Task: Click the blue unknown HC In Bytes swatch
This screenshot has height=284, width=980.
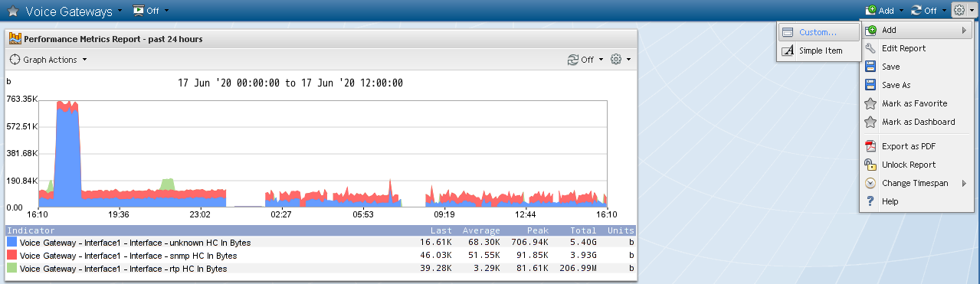Action: [11, 243]
